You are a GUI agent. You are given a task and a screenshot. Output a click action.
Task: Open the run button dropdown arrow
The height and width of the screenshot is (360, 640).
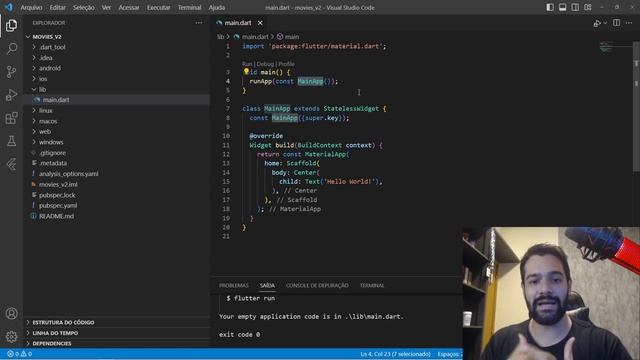[x=605, y=23]
